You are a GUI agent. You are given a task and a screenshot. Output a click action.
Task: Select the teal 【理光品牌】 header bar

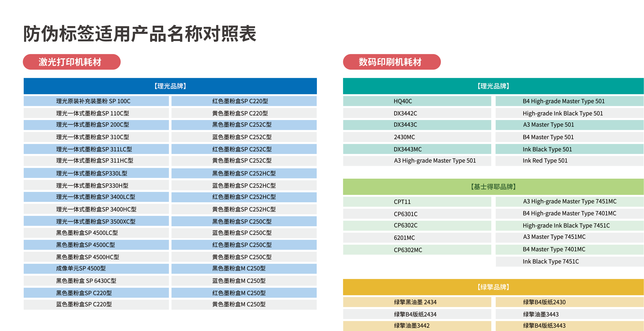pos(493,86)
